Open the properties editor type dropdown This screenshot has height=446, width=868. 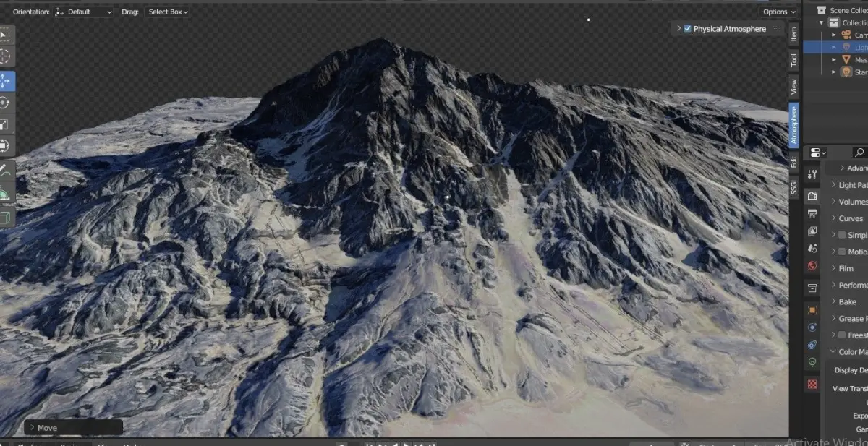[818, 153]
